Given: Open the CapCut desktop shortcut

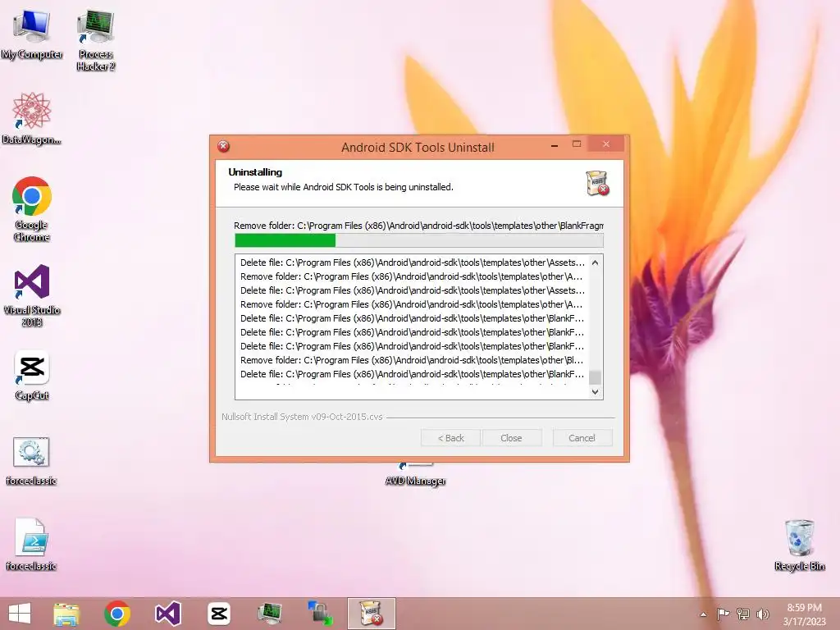Looking at the screenshot, I should 32,376.
